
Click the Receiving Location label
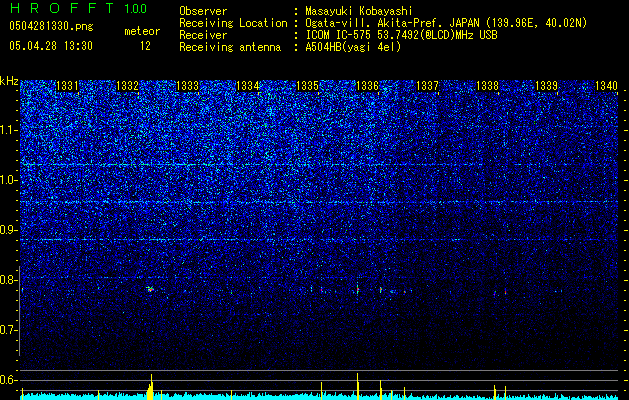pyautogui.click(x=233, y=23)
